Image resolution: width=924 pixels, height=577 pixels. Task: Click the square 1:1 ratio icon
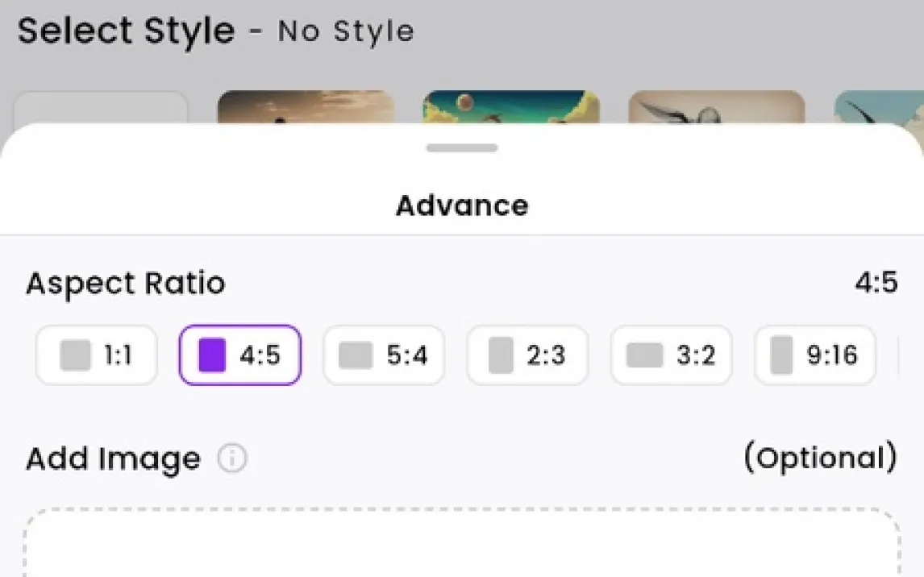point(75,355)
